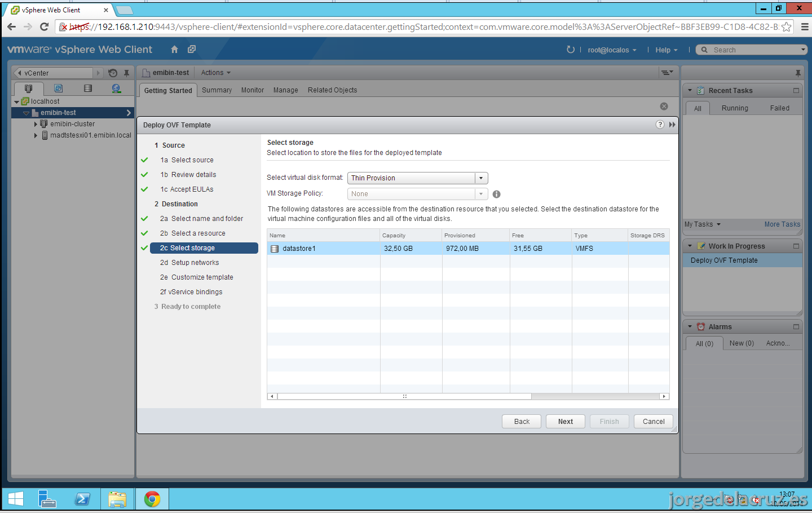Show New (0) alarms tab
This screenshot has height=513, width=812.
pos(742,343)
